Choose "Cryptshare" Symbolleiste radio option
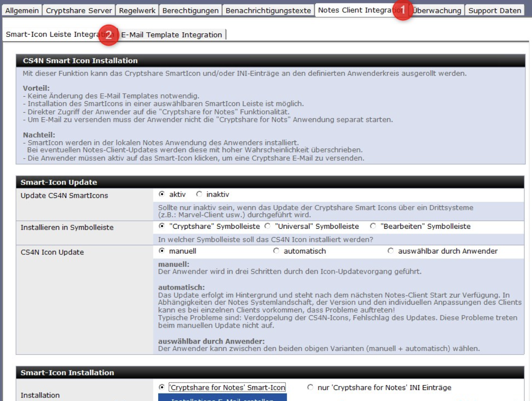532x401 pixels. point(161,226)
